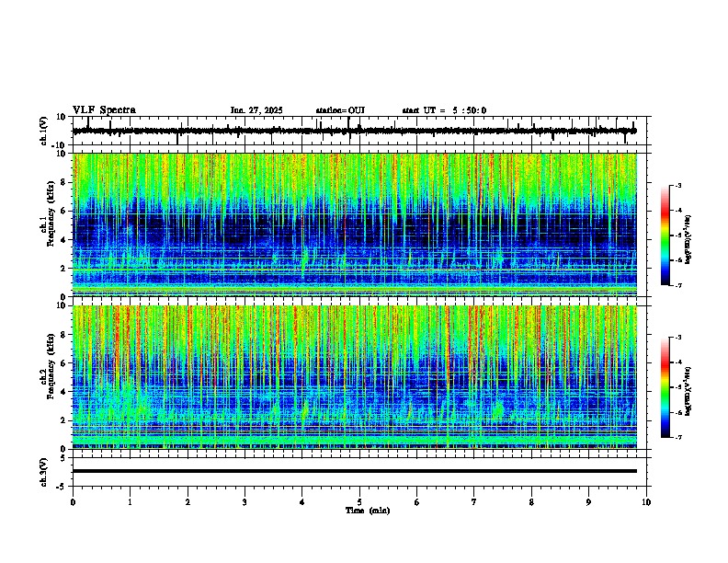Click the ch.1 voltage waveform trace panel
The image size is (728, 563).
pos(361,131)
